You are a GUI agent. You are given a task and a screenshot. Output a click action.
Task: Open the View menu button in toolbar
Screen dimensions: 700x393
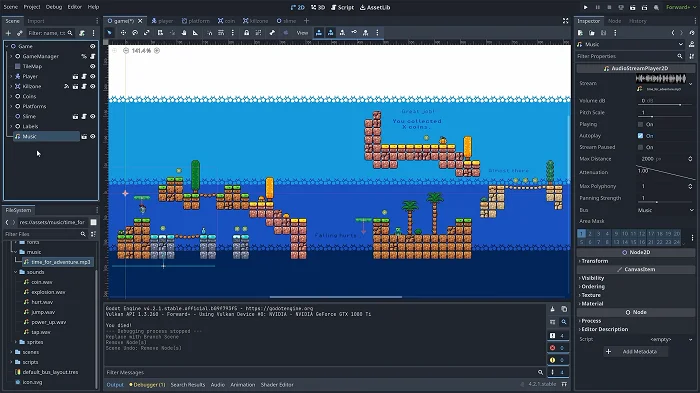click(x=302, y=33)
